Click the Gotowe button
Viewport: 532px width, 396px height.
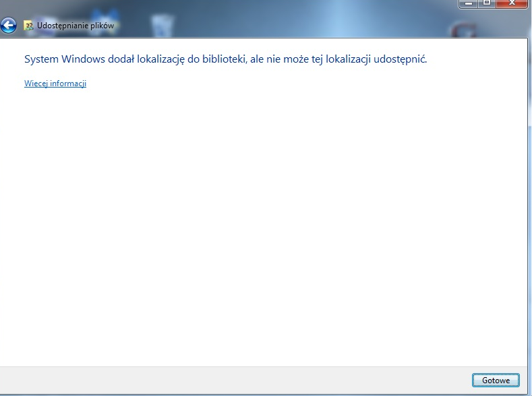click(496, 381)
